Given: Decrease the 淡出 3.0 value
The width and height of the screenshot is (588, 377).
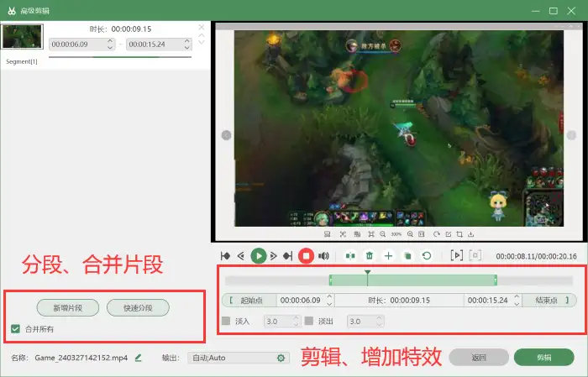Looking at the screenshot, I should (379, 324).
